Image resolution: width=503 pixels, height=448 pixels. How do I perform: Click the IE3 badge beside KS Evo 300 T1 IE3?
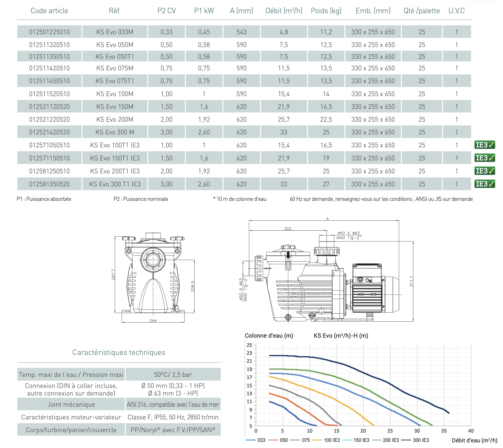point(485,184)
